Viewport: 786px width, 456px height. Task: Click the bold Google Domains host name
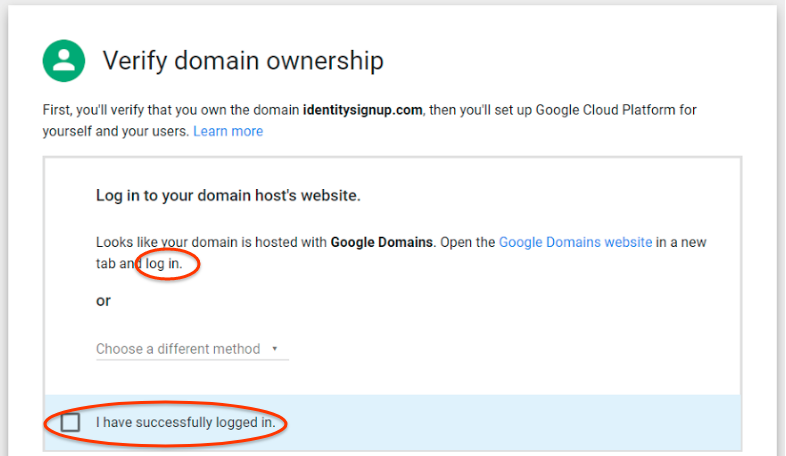point(381,242)
